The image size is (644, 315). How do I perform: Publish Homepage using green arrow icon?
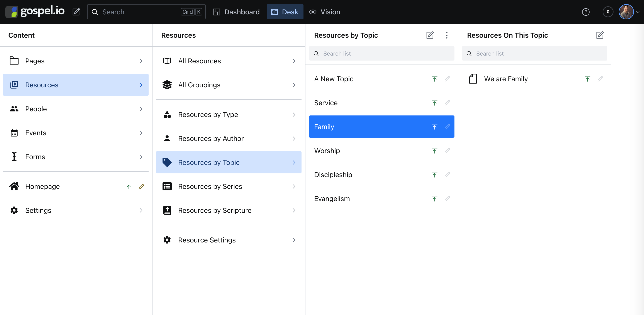tap(129, 186)
